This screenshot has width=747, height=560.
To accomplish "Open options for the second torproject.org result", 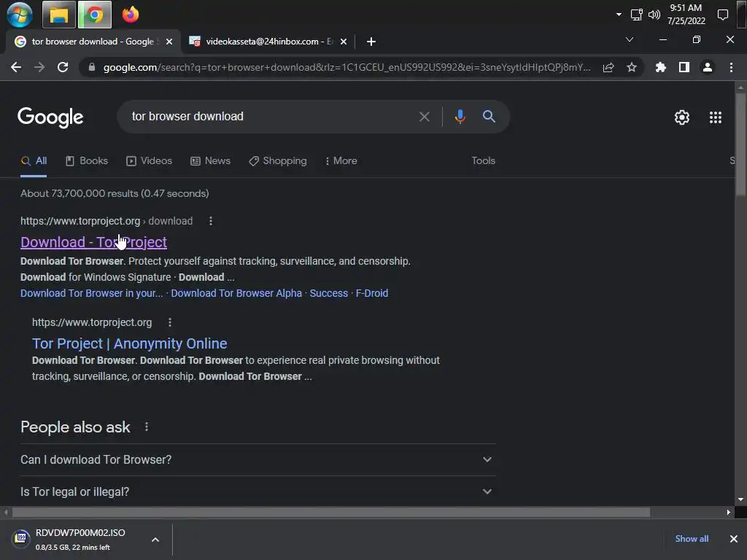I will pyautogui.click(x=169, y=322).
